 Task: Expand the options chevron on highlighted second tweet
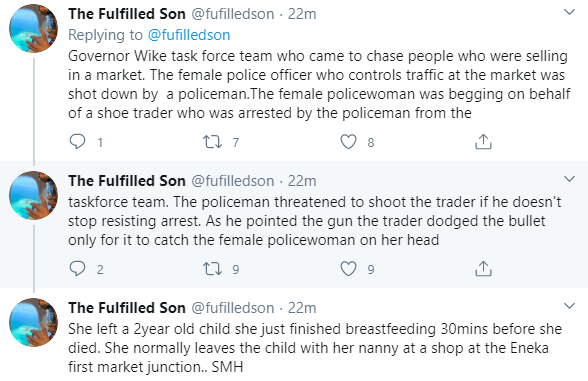tap(570, 179)
